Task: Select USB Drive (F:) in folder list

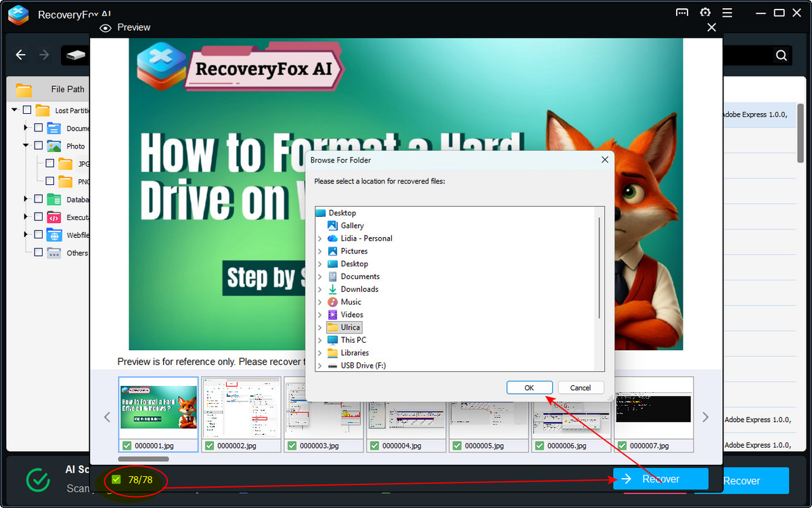Action: coord(363,366)
